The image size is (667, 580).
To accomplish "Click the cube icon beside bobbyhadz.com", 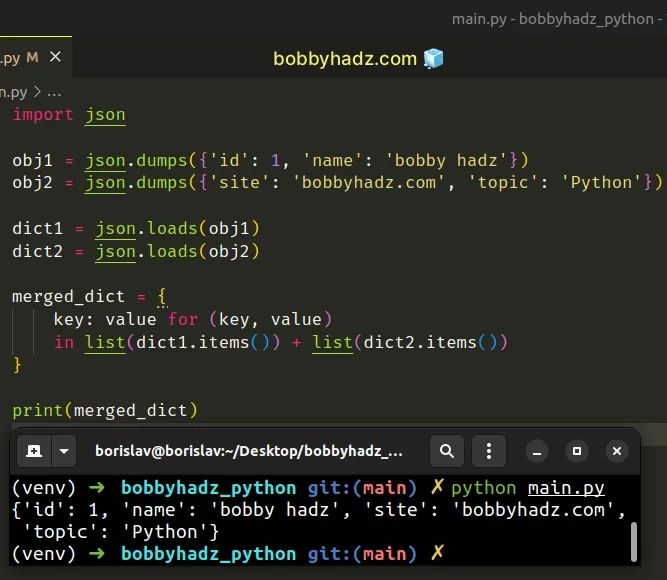I will (433, 58).
